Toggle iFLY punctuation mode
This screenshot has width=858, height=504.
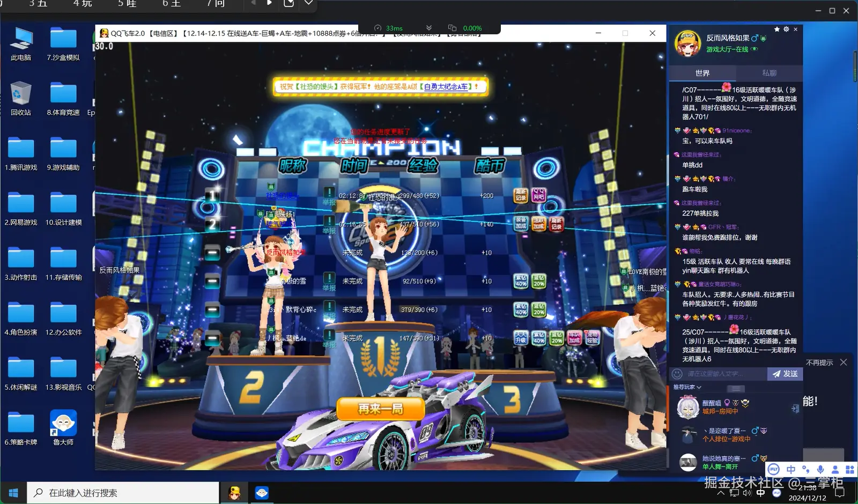pyautogui.click(x=806, y=469)
